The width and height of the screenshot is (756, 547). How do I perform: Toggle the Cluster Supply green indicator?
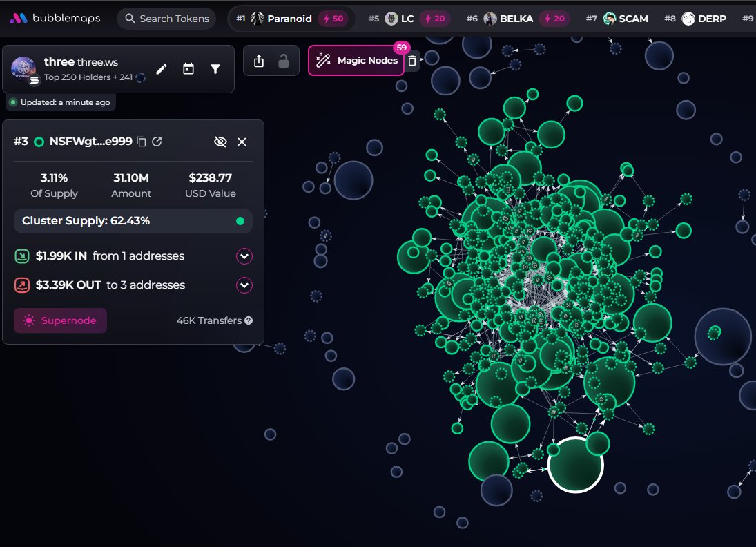pyautogui.click(x=240, y=221)
